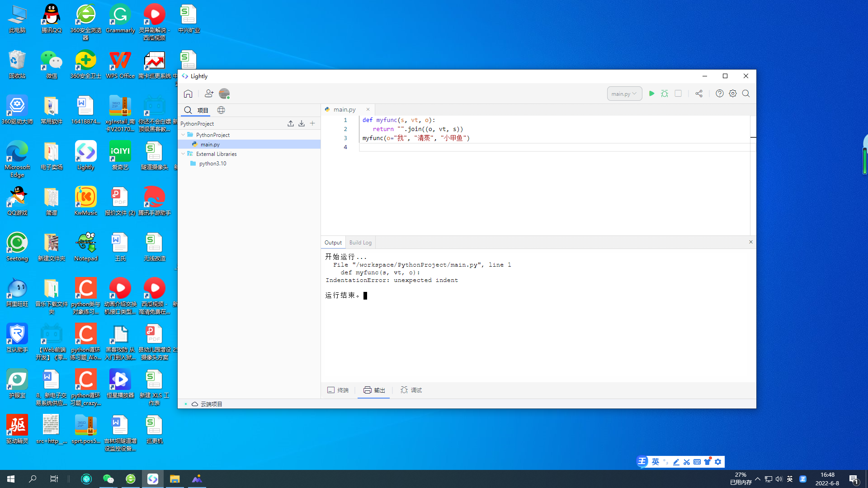Screen dimensions: 868x488
Task: Show hidden tray icons chevron
Action: (758, 479)
